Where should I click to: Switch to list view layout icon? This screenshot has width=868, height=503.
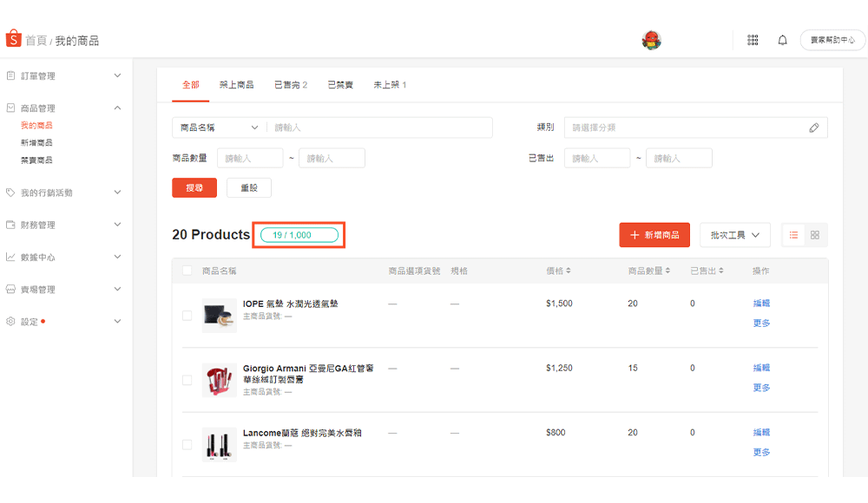pyautogui.click(x=793, y=235)
